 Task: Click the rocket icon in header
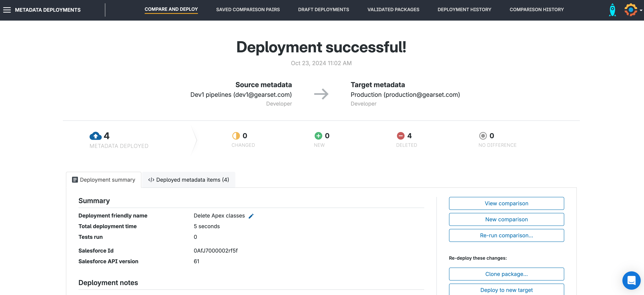tap(612, 10)
